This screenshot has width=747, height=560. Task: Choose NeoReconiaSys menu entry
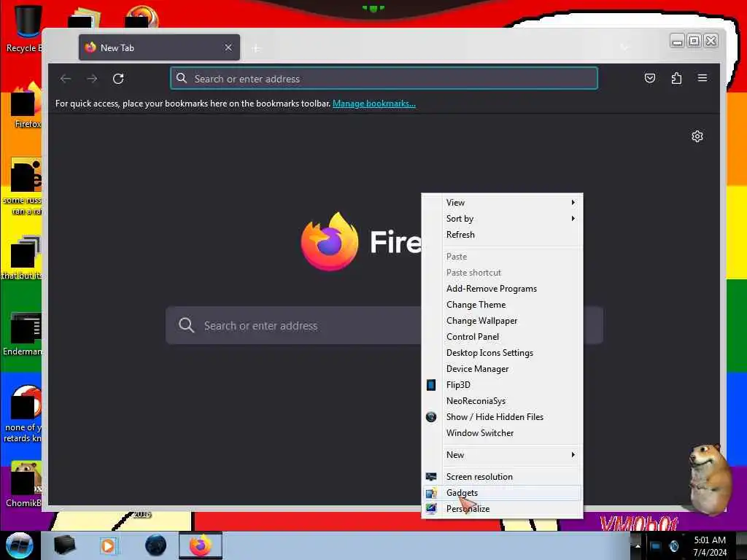click(502, 401)
